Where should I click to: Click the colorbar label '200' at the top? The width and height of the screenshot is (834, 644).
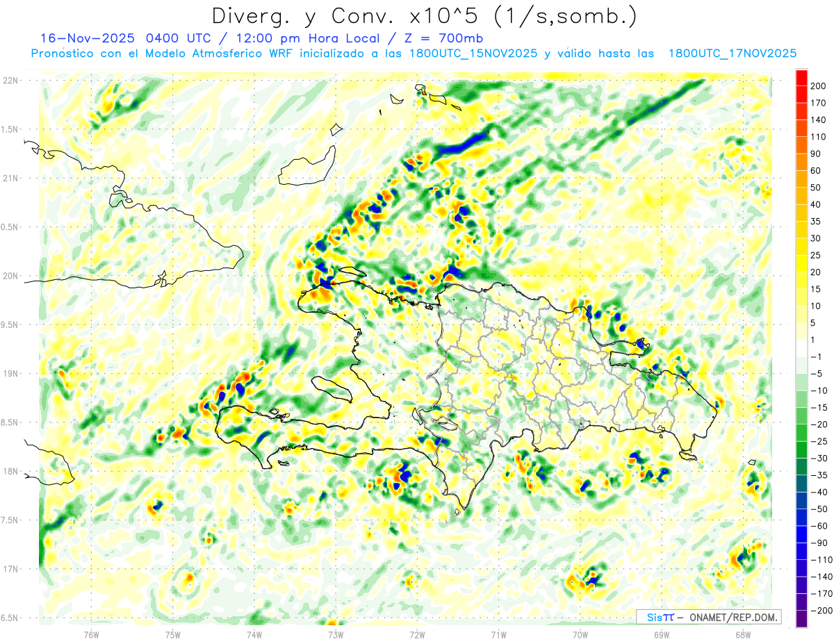pos(819,86)
